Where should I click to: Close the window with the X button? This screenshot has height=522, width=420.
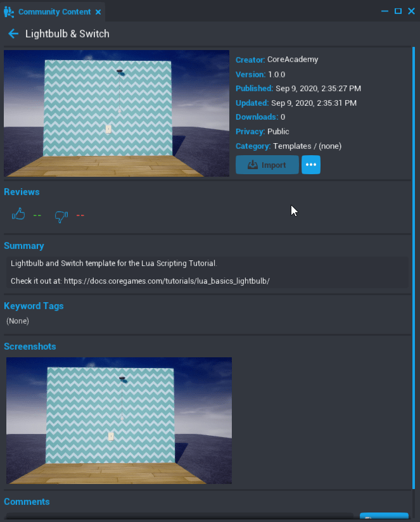point(411,11)
